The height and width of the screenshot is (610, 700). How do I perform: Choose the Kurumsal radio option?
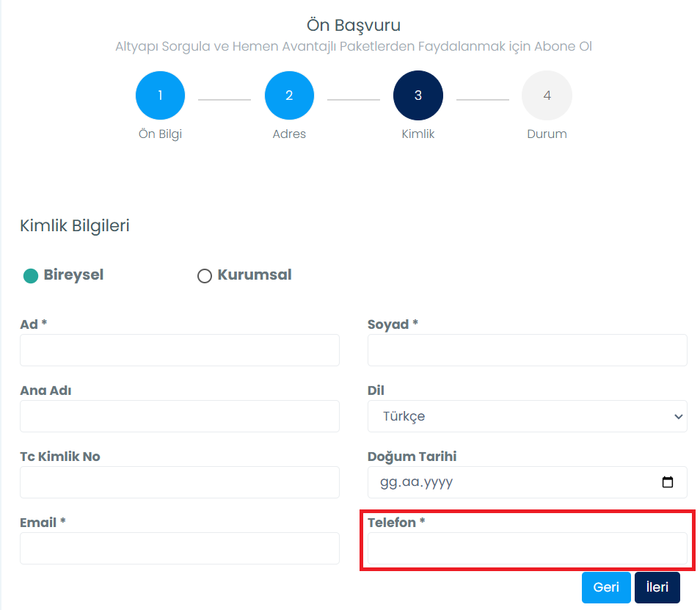coord(205,275)
